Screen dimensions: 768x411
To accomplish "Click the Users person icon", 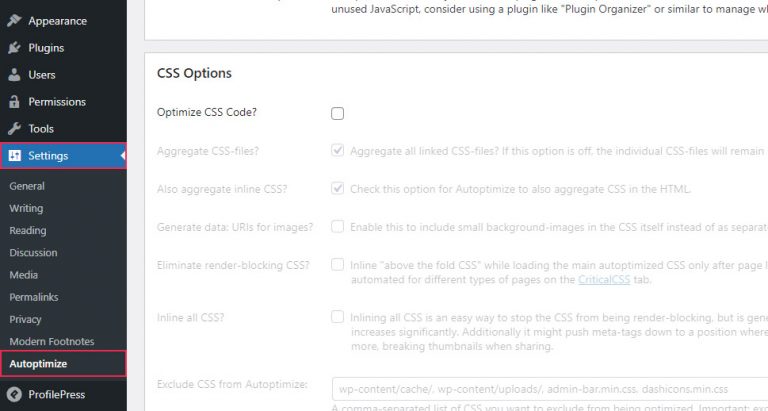I will (15, 74).
